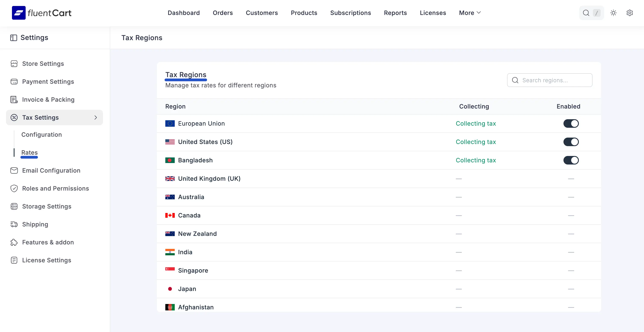Viewport: 644px width, 332px height.
Task: Click the Australia flag icon
Action: click(x=170, y=197)
